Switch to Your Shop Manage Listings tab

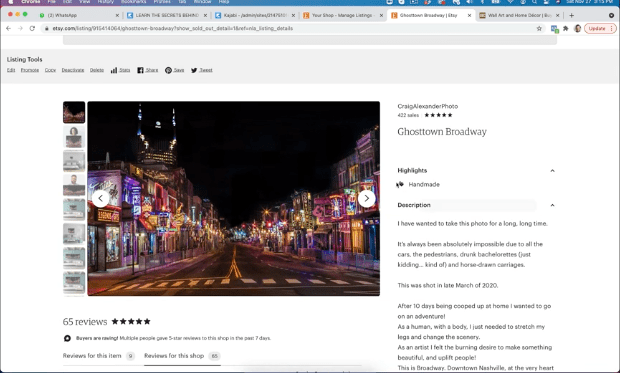click(342, 15)
